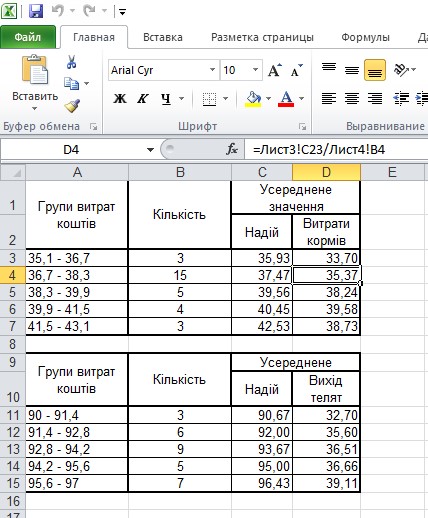Open the Name Box dropdown arrow

pos(150,150)
